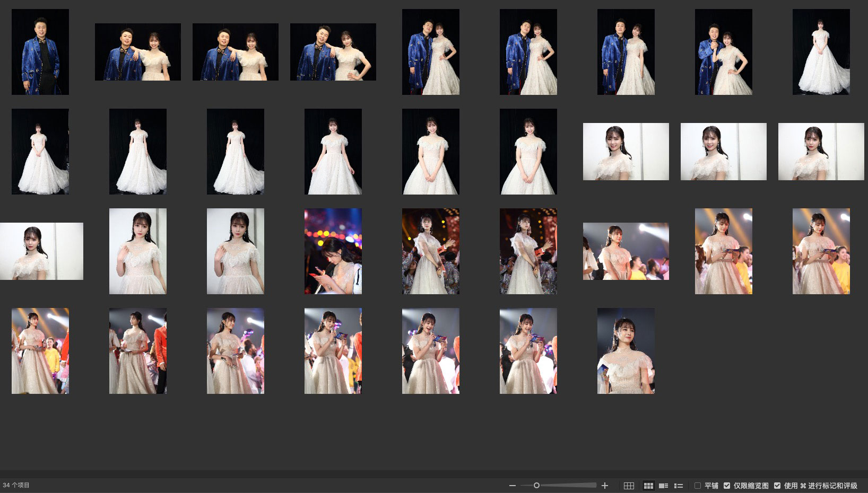Switch to list view icon

[678, 486]
